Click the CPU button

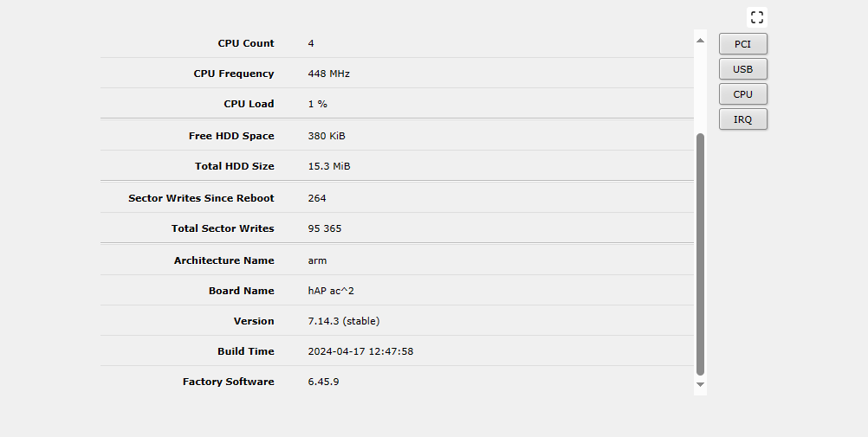[x=742, y=94]
